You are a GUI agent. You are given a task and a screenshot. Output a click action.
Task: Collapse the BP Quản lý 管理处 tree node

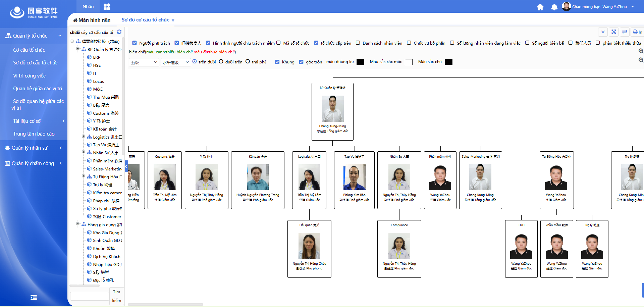78,49
